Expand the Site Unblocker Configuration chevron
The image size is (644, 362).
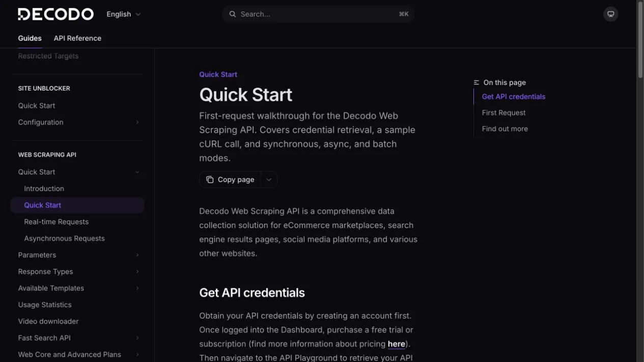(x=137, y=123)
